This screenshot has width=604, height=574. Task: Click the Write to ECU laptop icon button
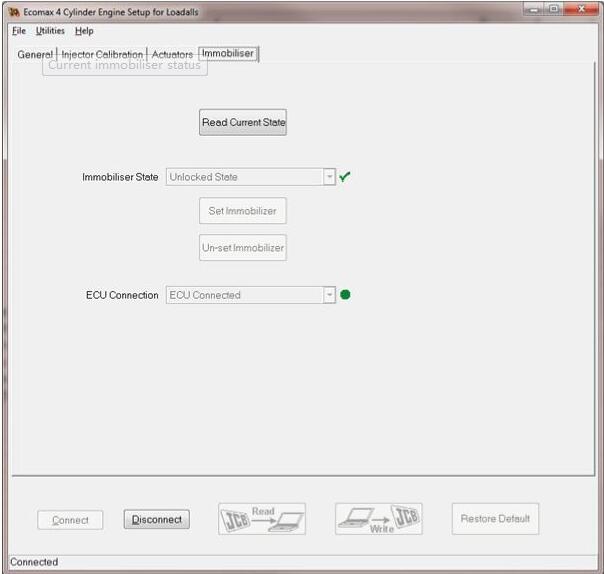[x=378, y=519]
